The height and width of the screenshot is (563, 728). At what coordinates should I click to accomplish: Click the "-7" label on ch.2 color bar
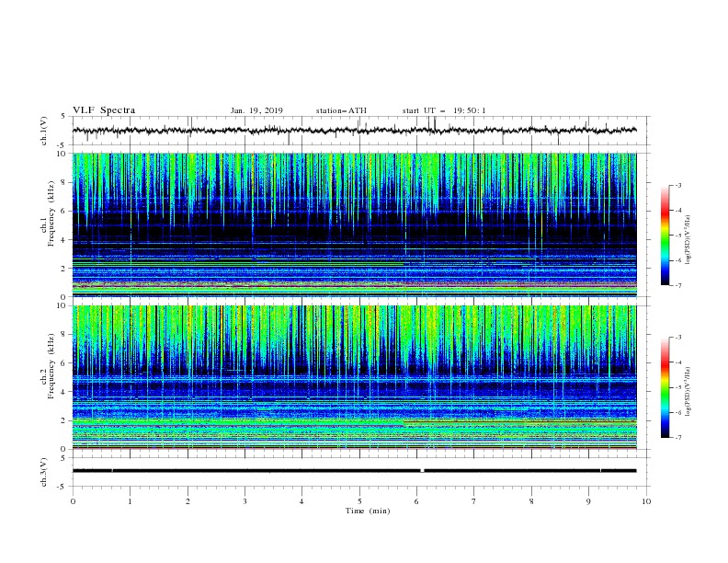[678, 438]
